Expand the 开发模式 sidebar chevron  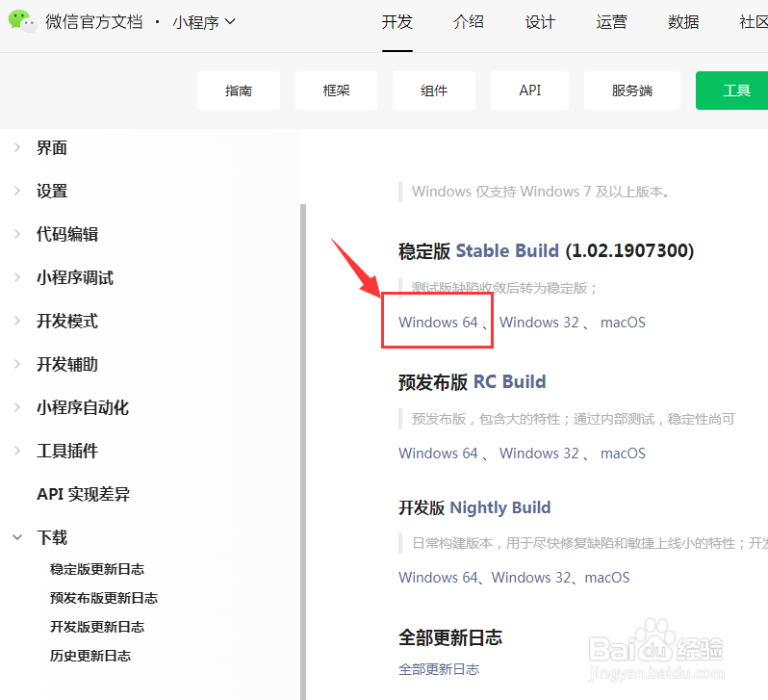pos(17,321)
